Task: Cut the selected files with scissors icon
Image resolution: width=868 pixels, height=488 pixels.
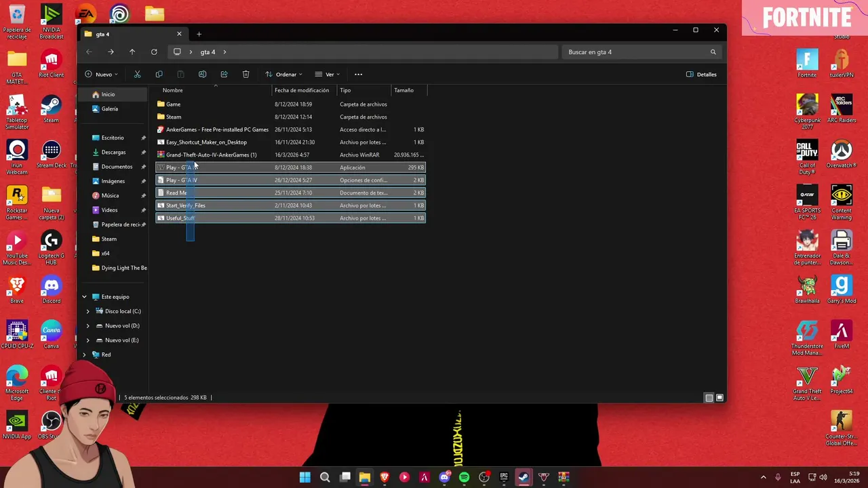Action: point(137,75)
